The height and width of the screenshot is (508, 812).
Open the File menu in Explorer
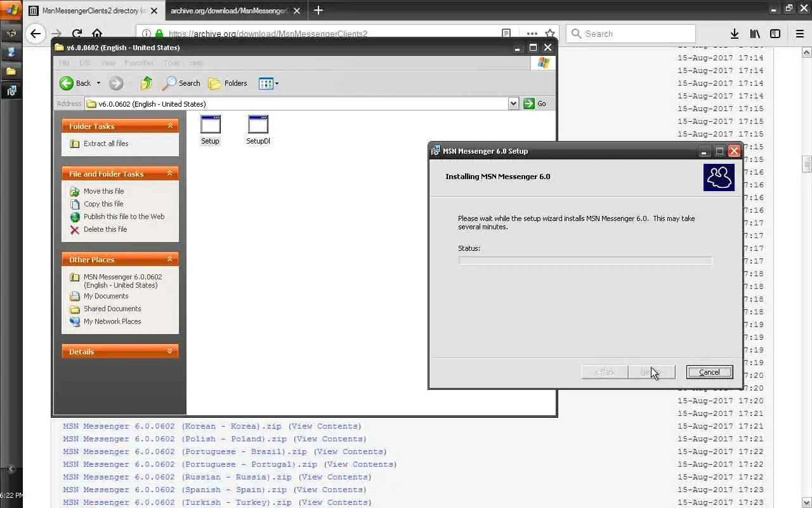click(x=64, y=63)
